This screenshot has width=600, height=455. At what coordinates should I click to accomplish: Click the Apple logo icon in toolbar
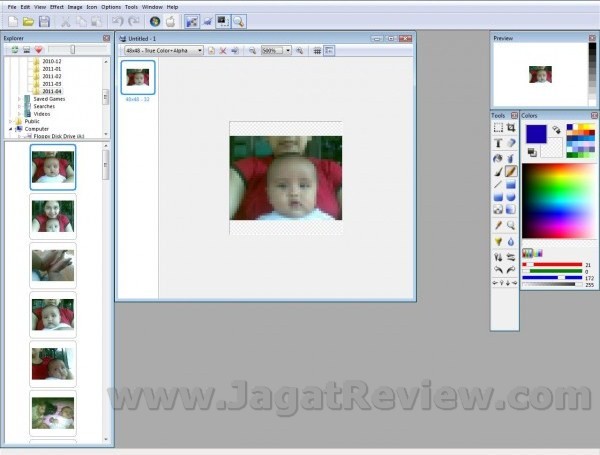pyautogui.click(x=171, y=21)
